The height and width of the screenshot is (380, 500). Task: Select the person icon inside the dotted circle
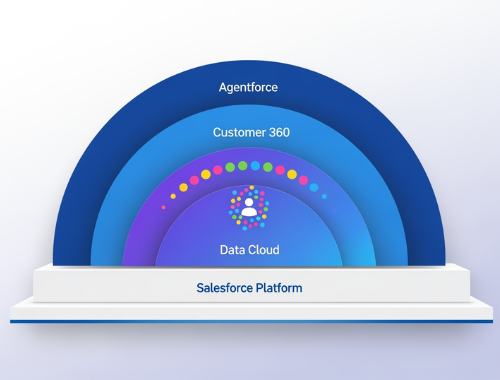coord(249,207)
